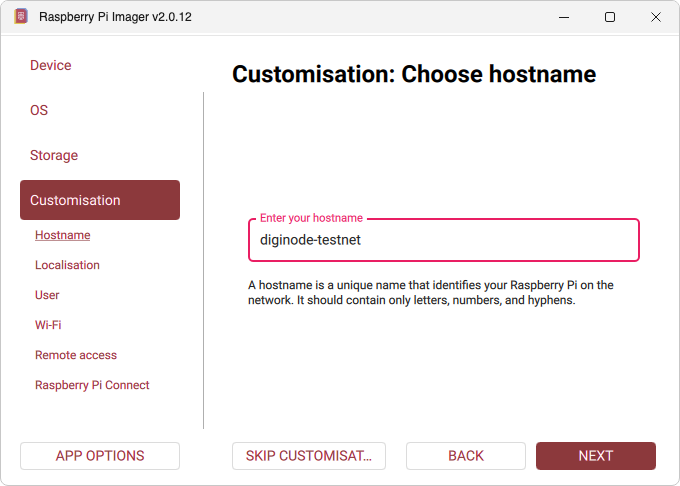Open Raspberry Pi Connect settings
Viewport: 680px width, 486px height.
[92, 385]
